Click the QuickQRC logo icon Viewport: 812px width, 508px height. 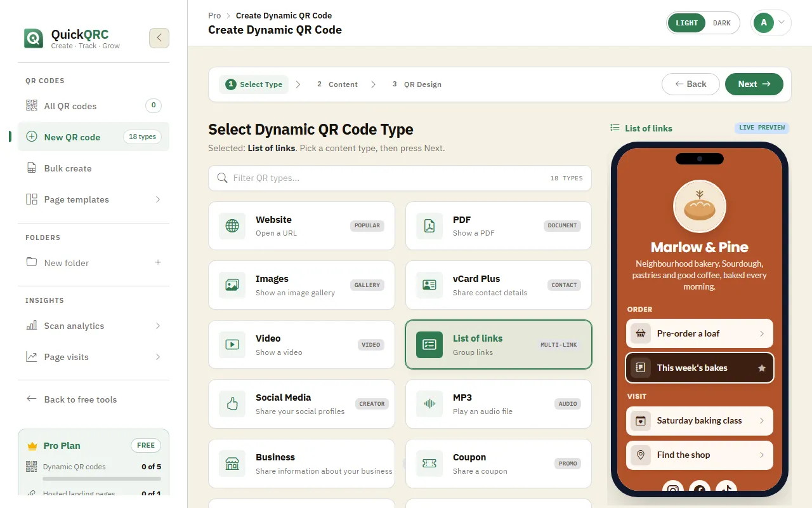click(x=34, y=38)
